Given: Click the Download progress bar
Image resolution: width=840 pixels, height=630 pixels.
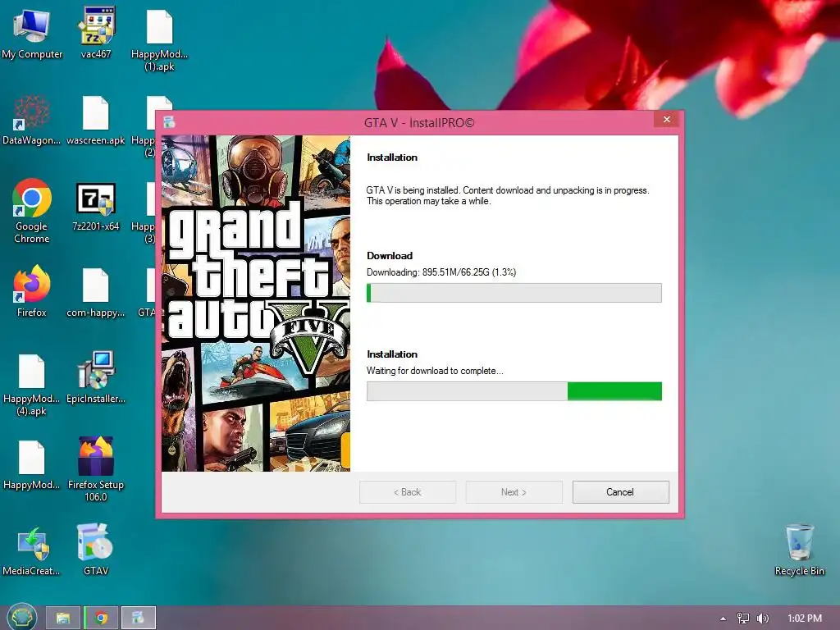Looking at the screenshot, I should (x=514, y=293).
